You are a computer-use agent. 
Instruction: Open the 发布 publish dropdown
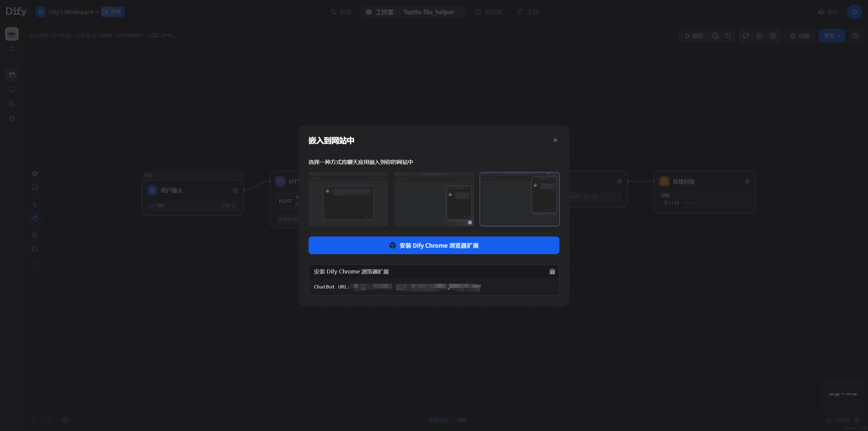(x=831, y=36)
